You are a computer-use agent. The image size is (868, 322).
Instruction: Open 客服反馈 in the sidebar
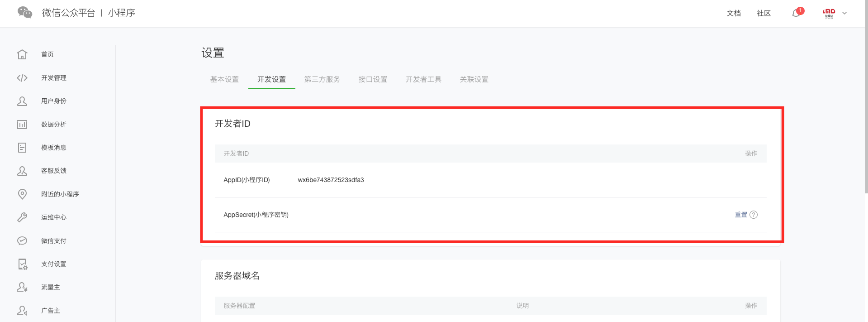[x=54, y=171]
